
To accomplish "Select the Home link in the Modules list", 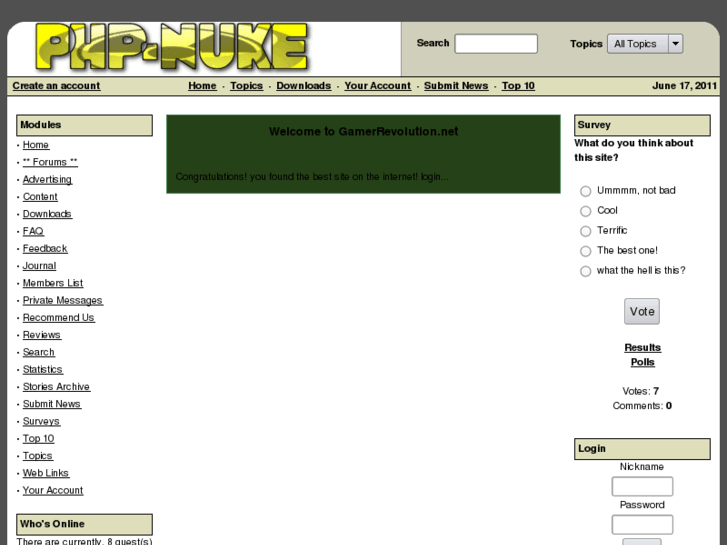I will pyautogui.click(x=36, y=145).
